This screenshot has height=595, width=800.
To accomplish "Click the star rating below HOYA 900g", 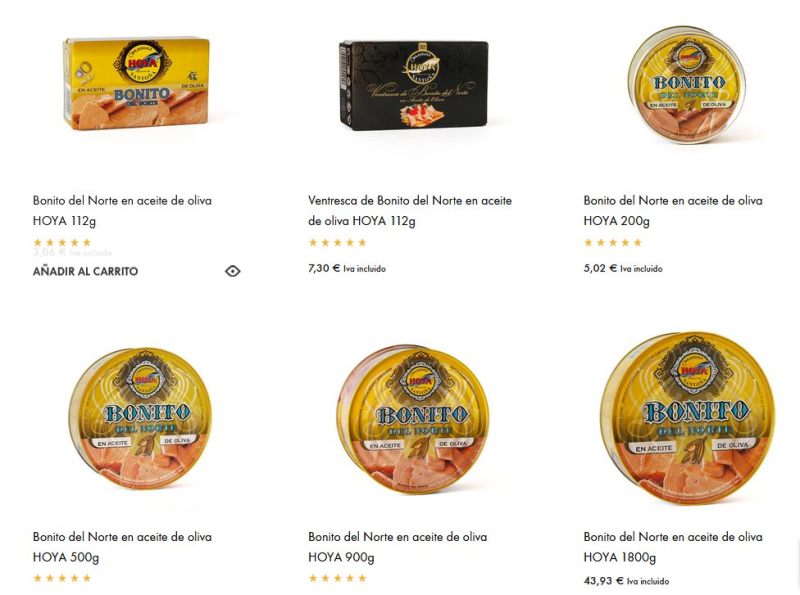I will (337, 578).
